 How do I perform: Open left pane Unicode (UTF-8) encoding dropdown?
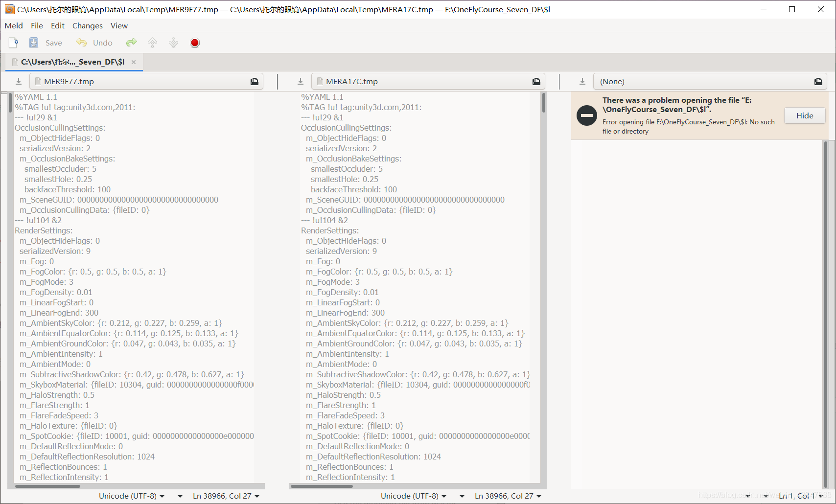pyautogui.click(x=132, y=496)
